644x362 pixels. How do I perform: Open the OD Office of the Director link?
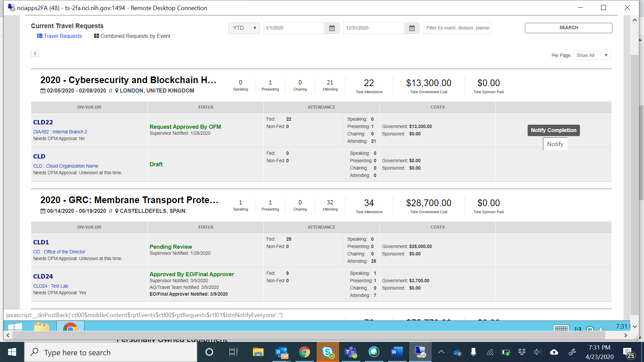[x=59, y=252]
